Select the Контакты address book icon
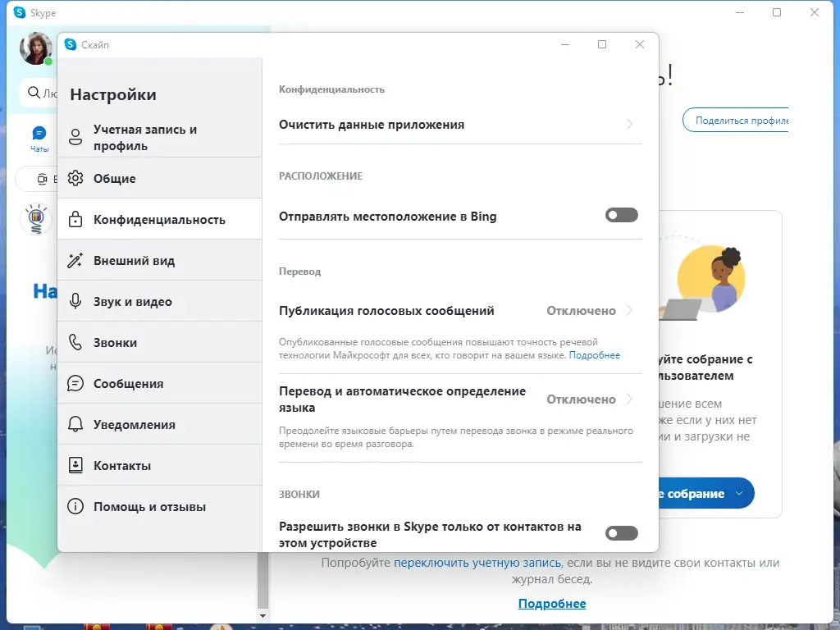The image size is (840, 630). 76,464
